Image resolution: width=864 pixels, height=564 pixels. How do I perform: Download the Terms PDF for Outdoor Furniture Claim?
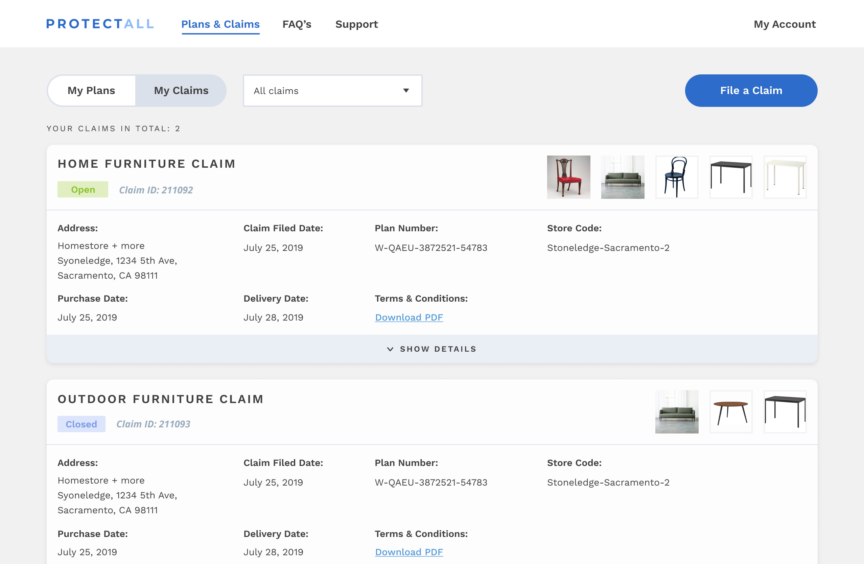[409, 552]
